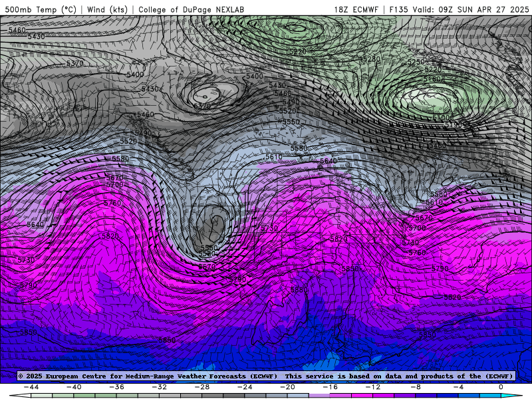Click the ECMWF copyright notice banner

coord(265,376)
